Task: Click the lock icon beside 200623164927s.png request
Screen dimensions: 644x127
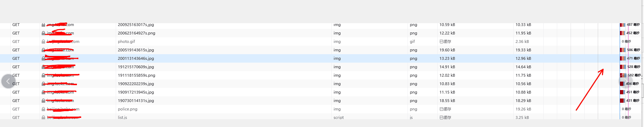Action: (43, 33)
